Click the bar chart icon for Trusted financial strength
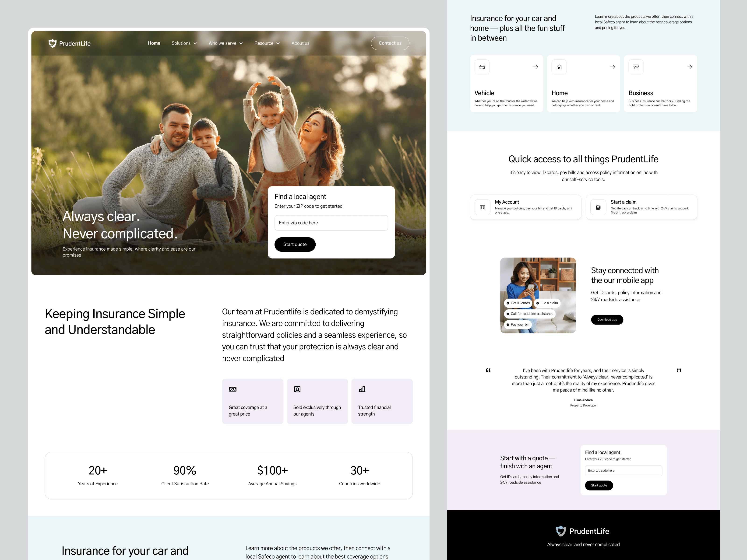The height and width of the screenshot is (560, 747). [x=362, y=389]
